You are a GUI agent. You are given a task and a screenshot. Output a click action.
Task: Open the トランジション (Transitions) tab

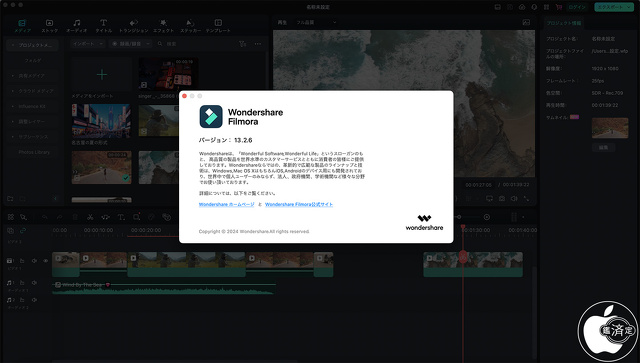tap(133, 26)
